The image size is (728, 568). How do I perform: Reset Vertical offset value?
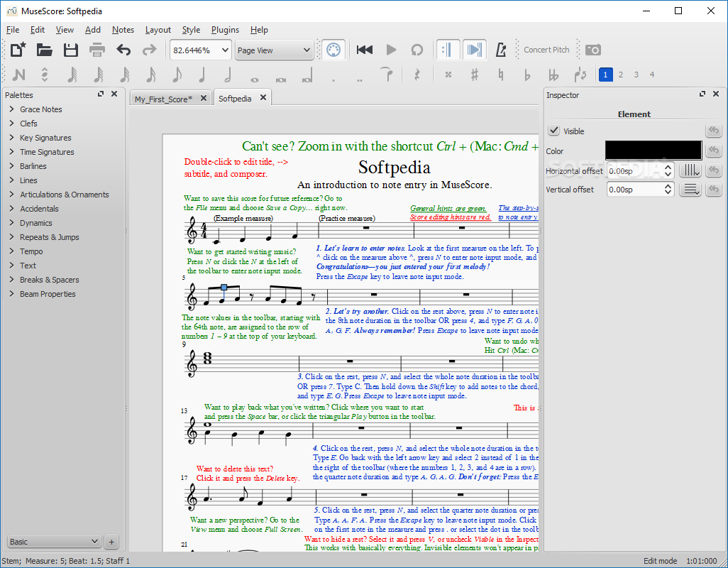pos(714,190)
